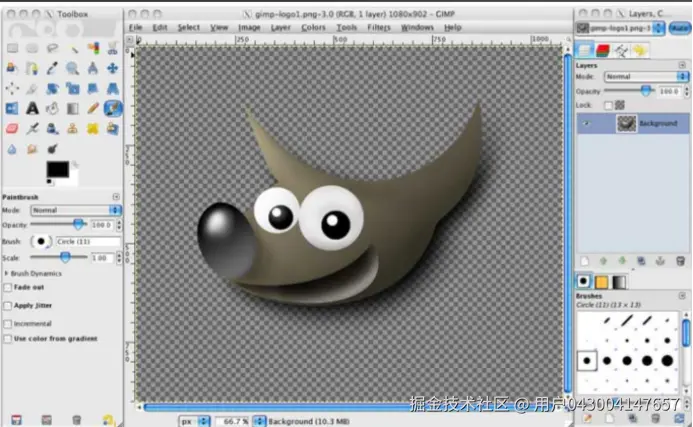Open the Paintbrush Mode dropdown
This screenshot has height=427, width=693.
(76, 210)
